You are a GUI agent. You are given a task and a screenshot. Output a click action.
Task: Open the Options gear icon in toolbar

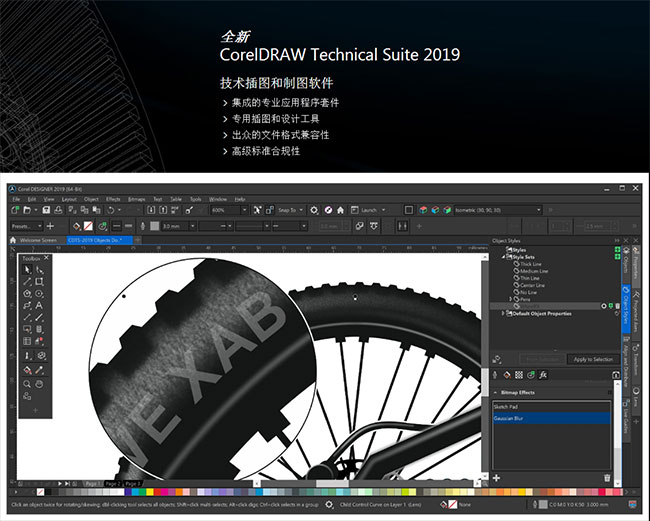pyautogui.click(x=314, y=210)
